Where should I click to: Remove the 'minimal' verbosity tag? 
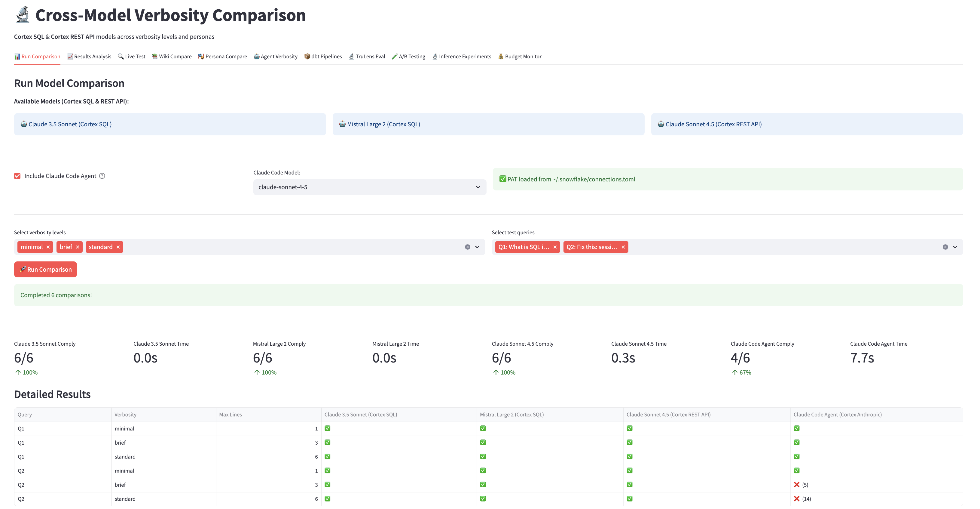click(48, 247)
